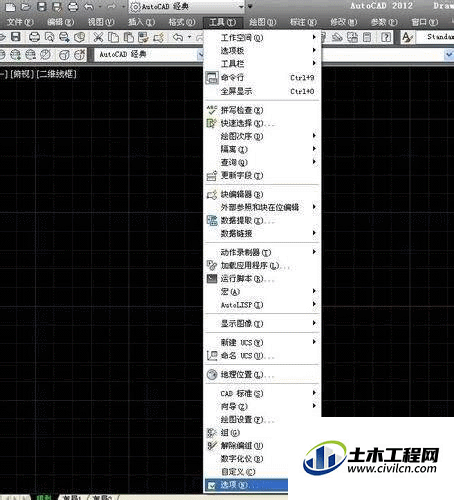Choose 更新字段 in Tools menu
The height and width of the screenshot is (500, 454).
(262, 175)
